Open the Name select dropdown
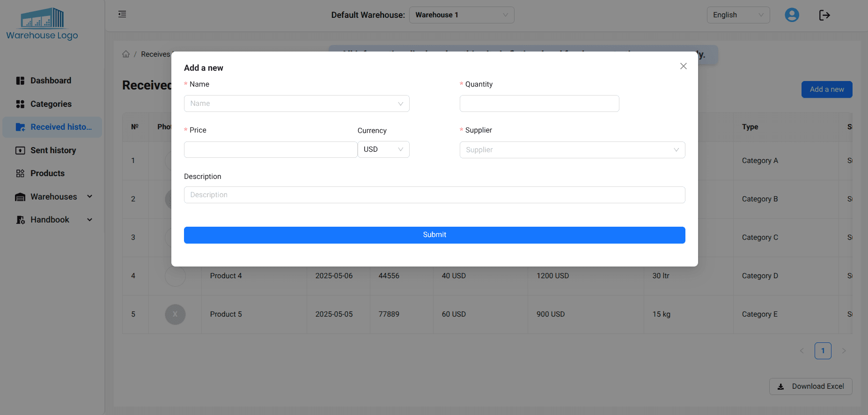 [x=297, y=104]
